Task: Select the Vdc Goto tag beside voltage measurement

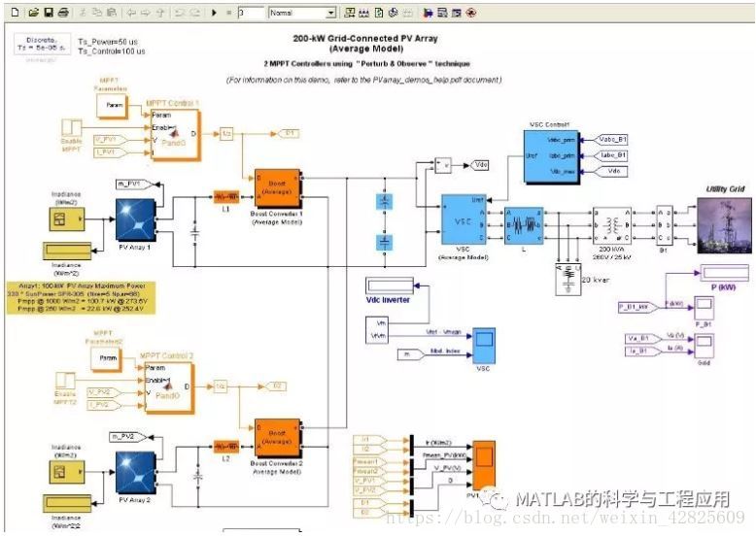Action: click(479, 165)
